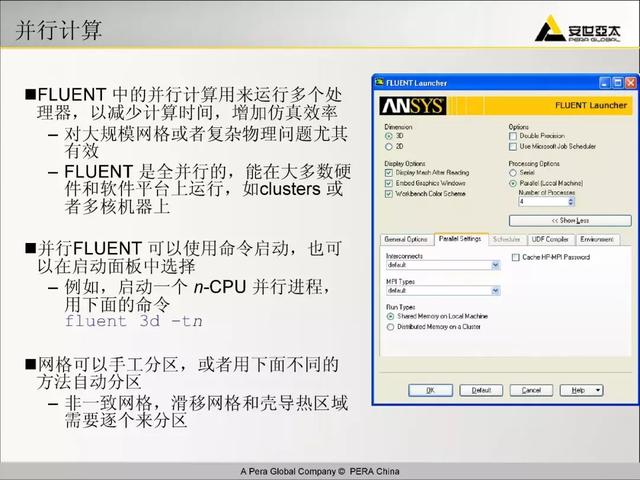Select the Serial processing option
Viewport: 640px width, 480px height.
click(x=513, y=173)
